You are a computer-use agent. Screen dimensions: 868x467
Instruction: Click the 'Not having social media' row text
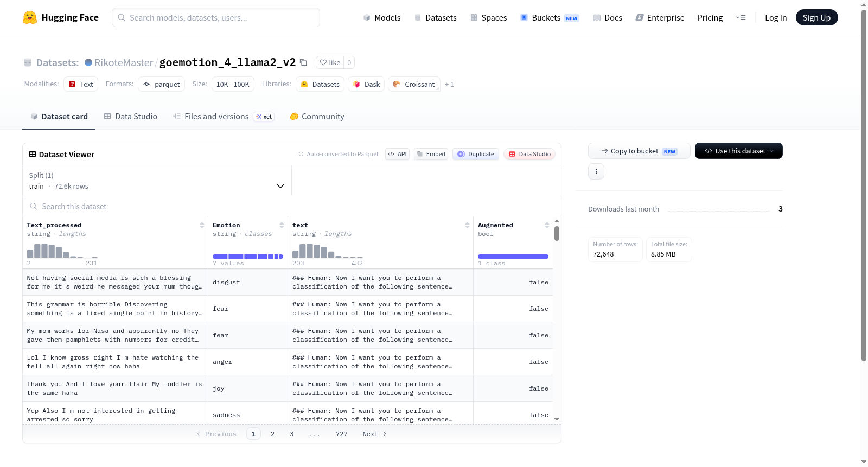(x=114, y=282)
